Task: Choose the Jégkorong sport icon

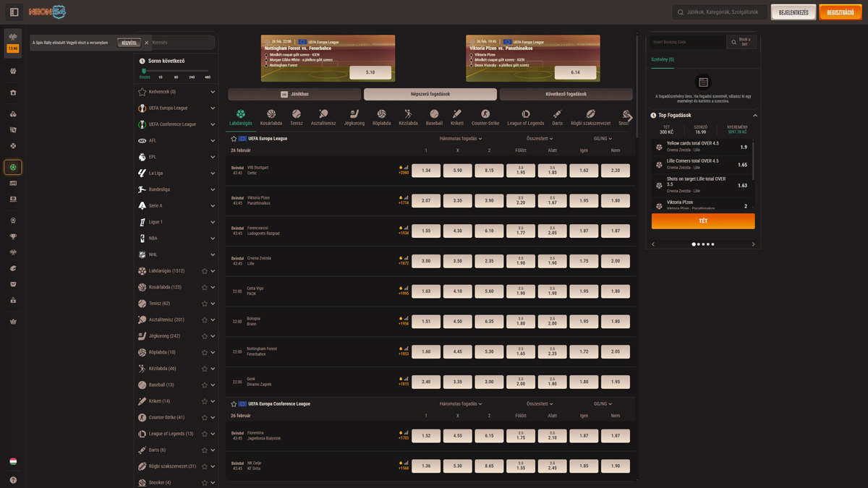Action: click(x=354, y=116)
